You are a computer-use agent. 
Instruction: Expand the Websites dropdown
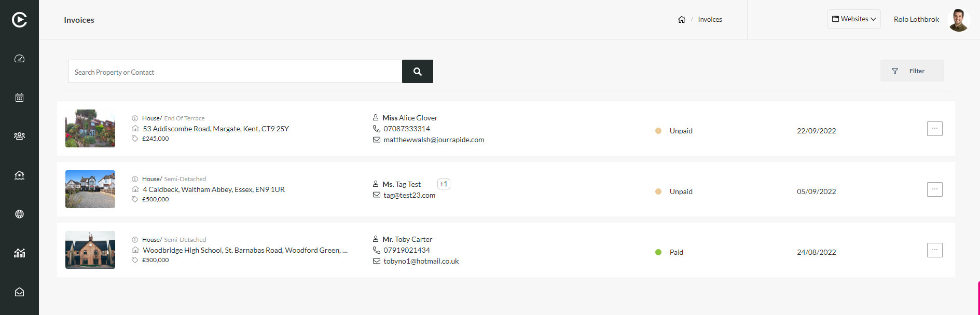point(854,19)
